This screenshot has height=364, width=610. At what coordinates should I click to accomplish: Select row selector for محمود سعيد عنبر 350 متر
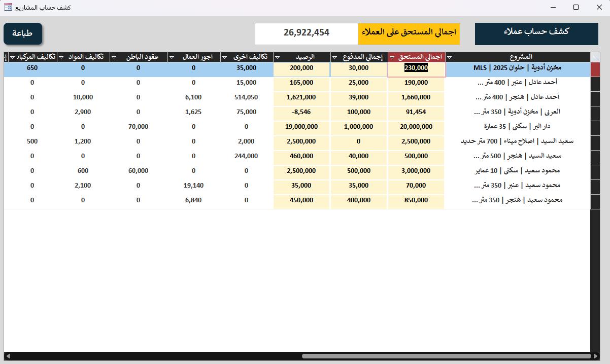pyautogui.click(x=595, y=187)
